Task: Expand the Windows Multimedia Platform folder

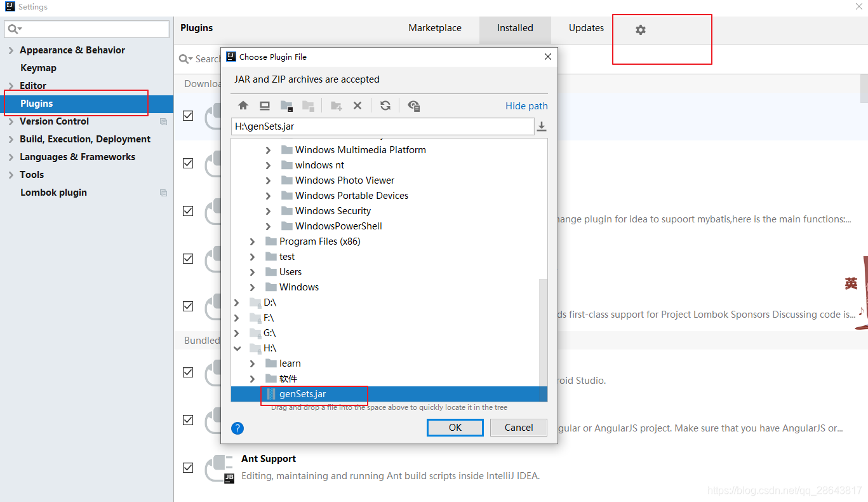Action: [x=268, y=150]
